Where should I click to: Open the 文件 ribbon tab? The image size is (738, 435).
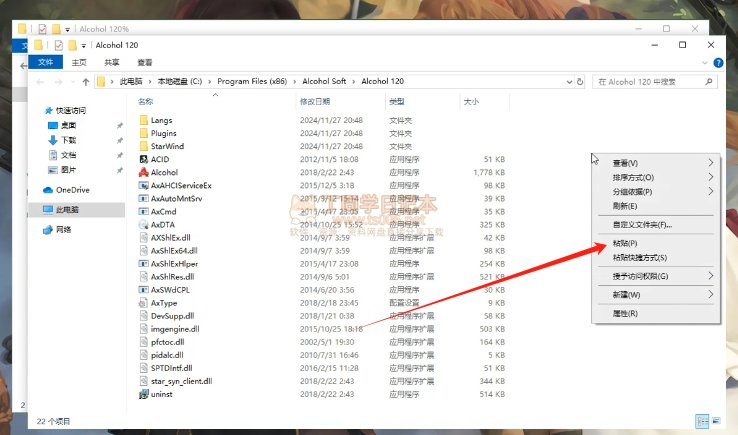point(44,62)
